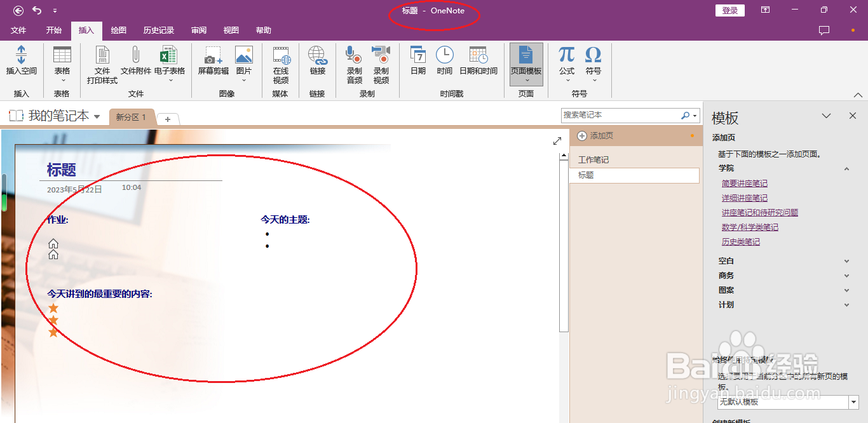Click the Page Templates button
The image size is (868, 423).
526,64
